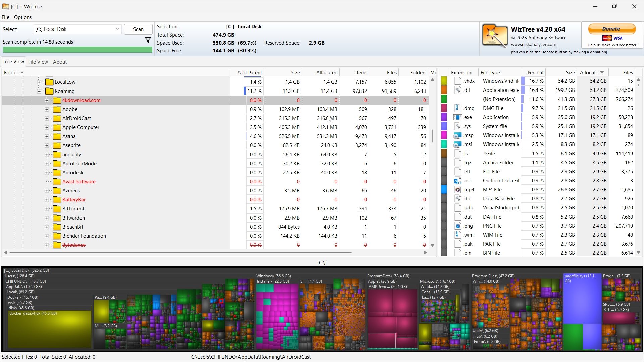This screenshot has width=644, height=362.
Task: Click the .dmg file type icon
Action: (458, 108)
